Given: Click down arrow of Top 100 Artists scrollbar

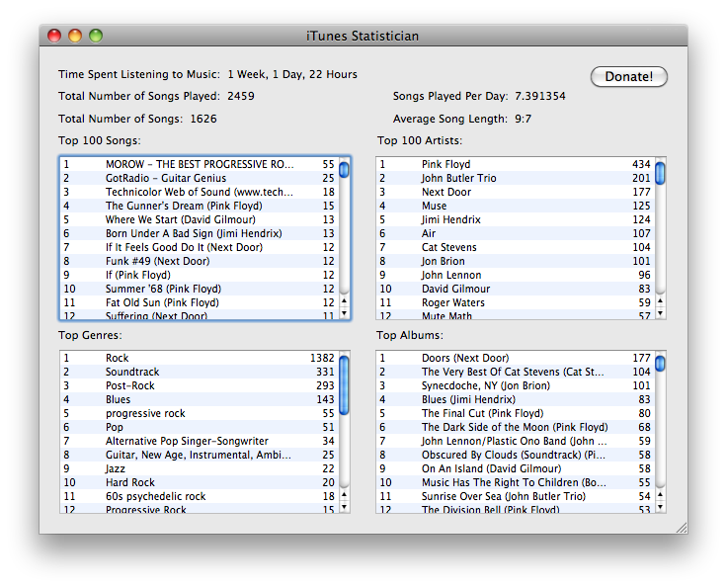Looking at the screenshot, I should [x=660, y=313].
